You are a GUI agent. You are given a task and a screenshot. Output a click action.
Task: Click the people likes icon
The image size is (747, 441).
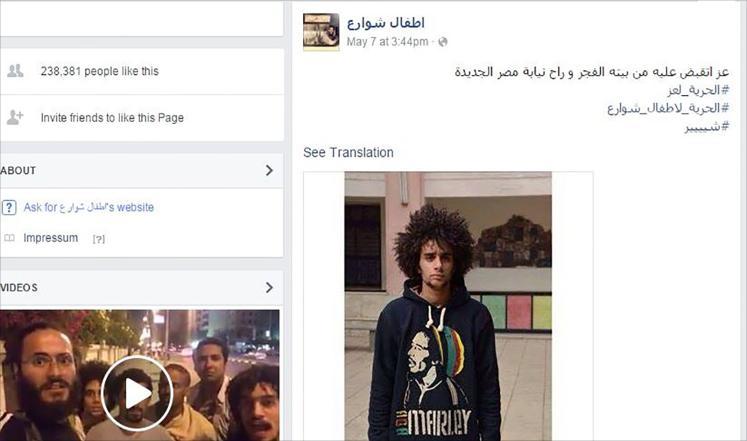[15, 71]
